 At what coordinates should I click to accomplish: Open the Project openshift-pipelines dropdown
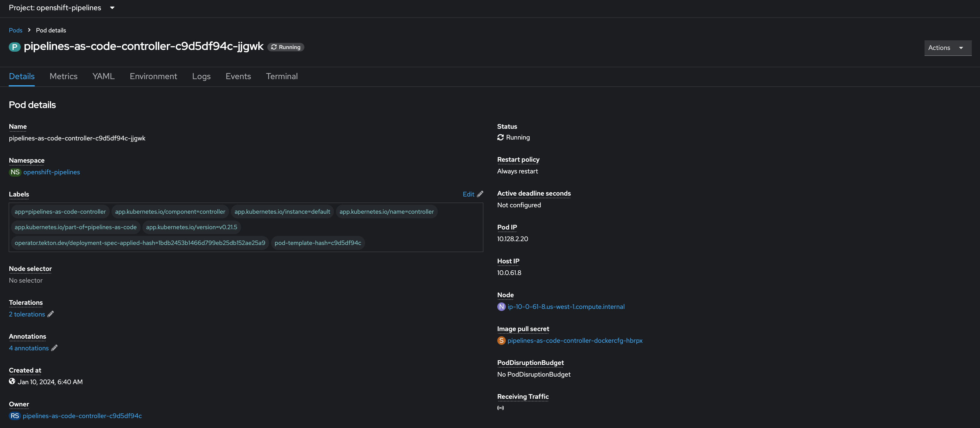62,8
